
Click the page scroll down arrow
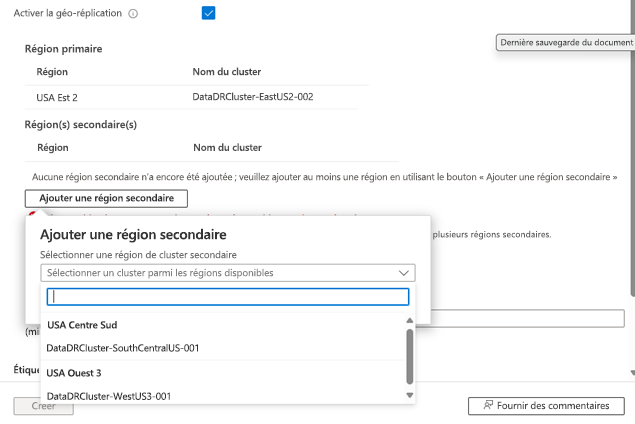632,373
